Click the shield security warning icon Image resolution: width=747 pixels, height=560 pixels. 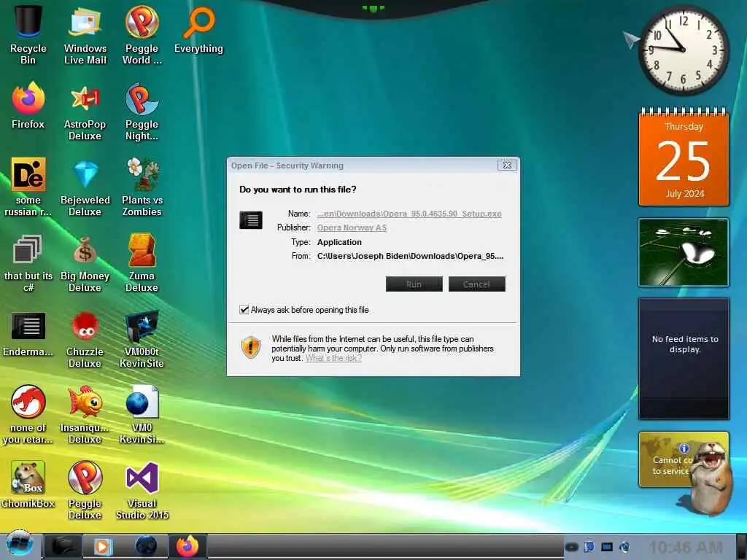coord(251,347)
